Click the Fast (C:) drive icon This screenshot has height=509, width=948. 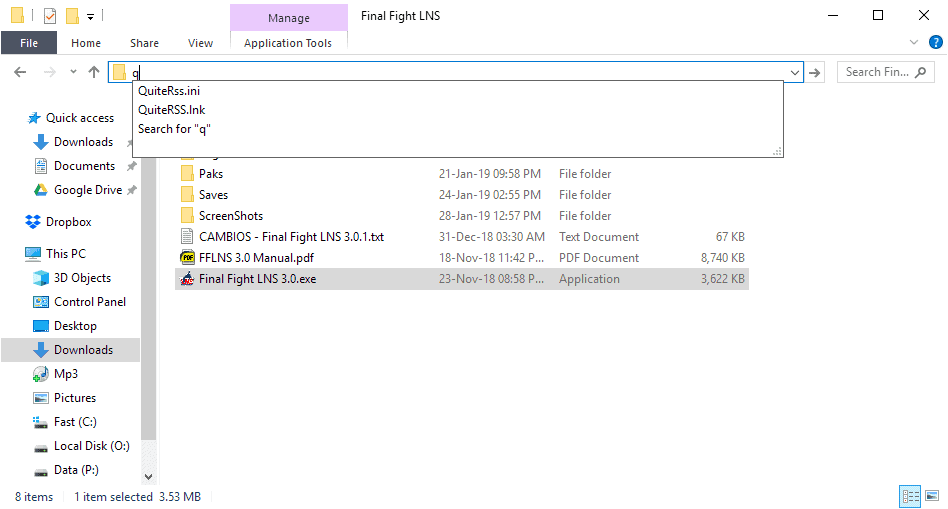(x=41, y=422)
